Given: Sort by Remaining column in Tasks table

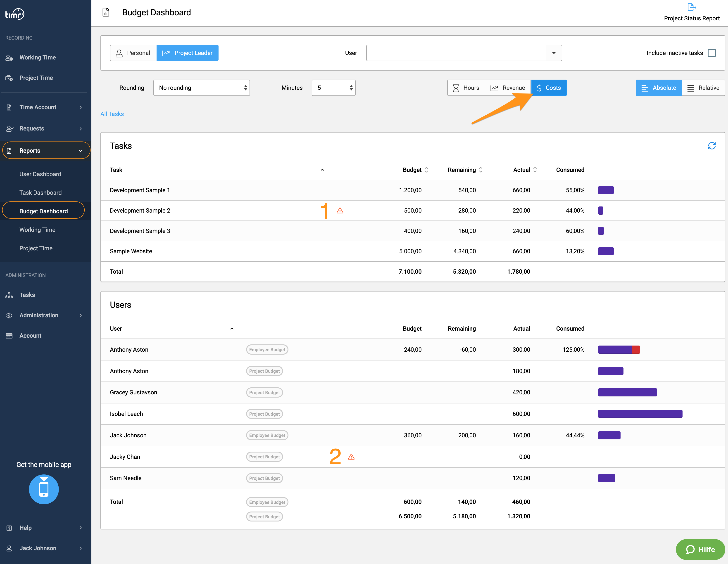Looking at the screenshot, I should 480,170.
